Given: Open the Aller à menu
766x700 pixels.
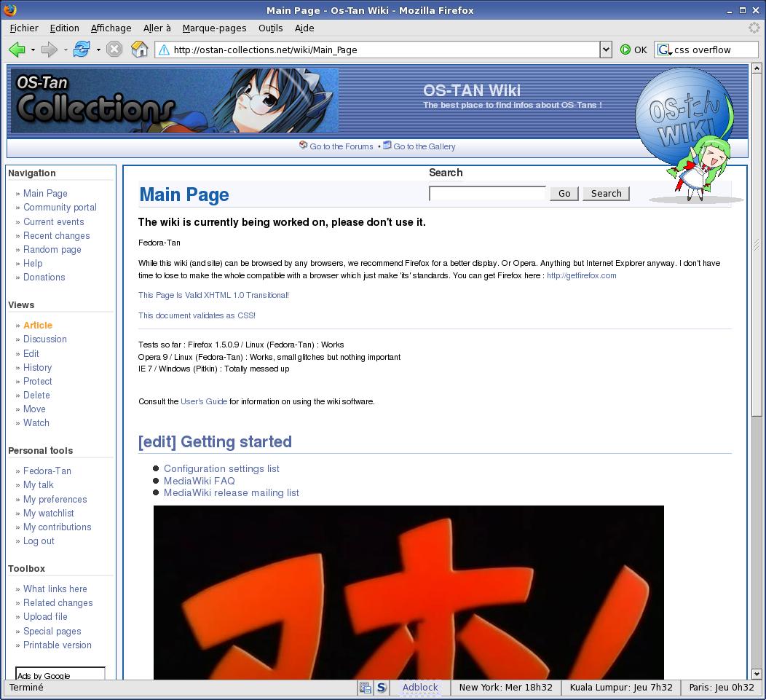Looking at the screenshot, I should click(x=157, y=28).
